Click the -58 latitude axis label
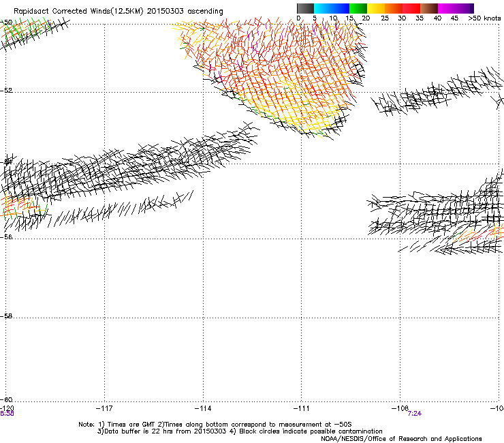This screenshot has width=504, height=443. click(x=6, y=316)
